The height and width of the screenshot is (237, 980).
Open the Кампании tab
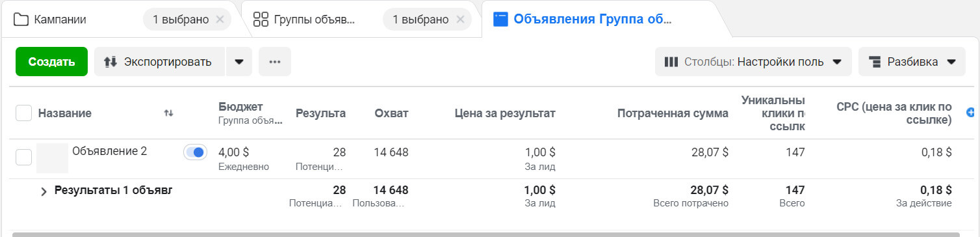[60, 20]
